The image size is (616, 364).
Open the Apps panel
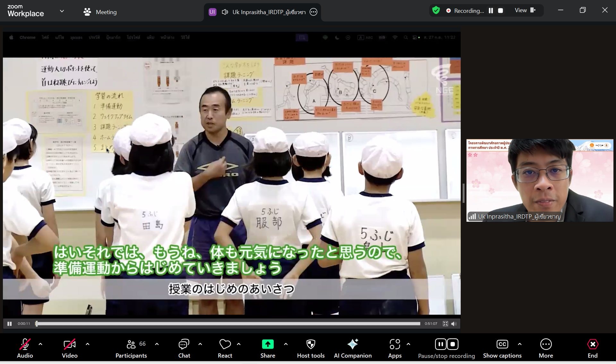[x=395, y=348]
